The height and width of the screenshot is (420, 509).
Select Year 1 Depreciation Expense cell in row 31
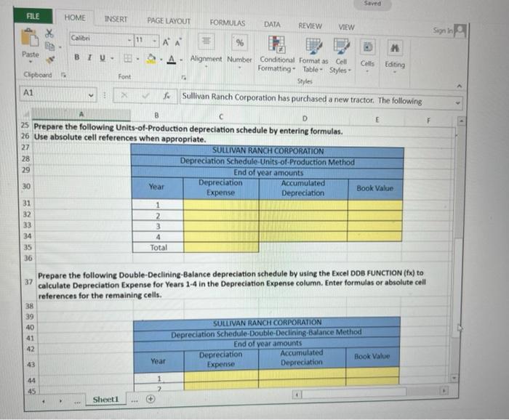(x=221, y=205)
